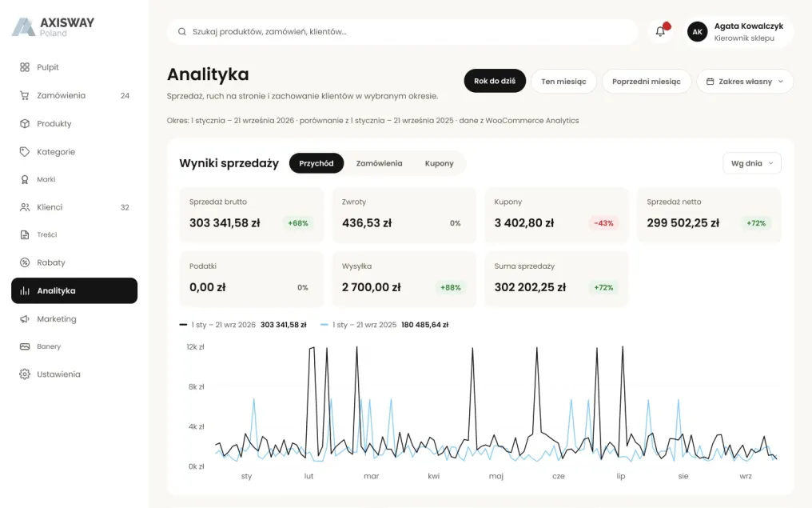Open the Pulpit menu item
The width and height of the screenshot is (812, 508).
[x=74, y=67]
